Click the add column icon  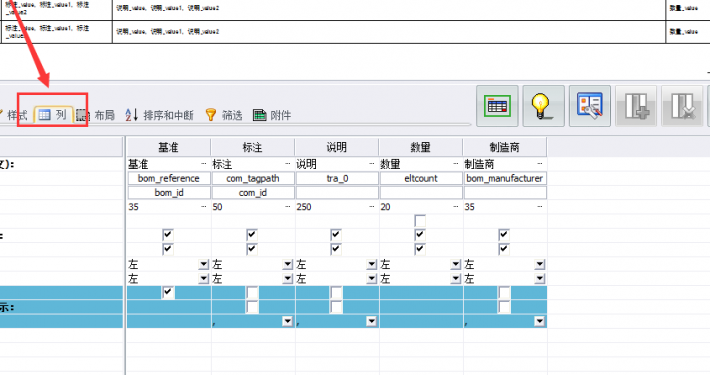[x=636, y=106]
